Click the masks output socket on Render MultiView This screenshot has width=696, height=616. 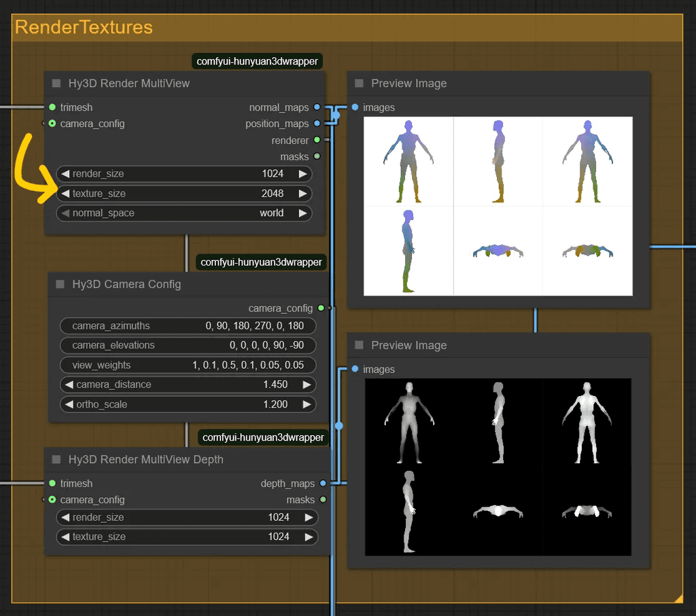(x=318, y=157)
